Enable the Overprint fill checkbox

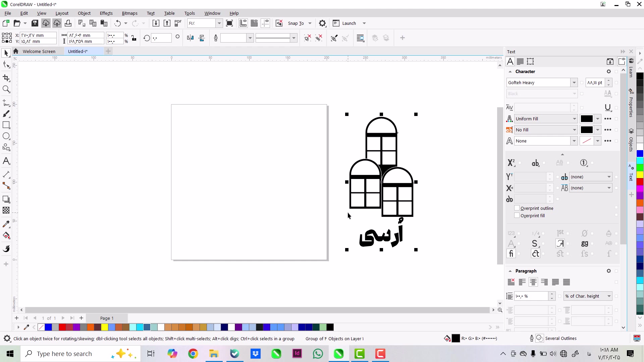pyautogui.click(x=517, y=216)
